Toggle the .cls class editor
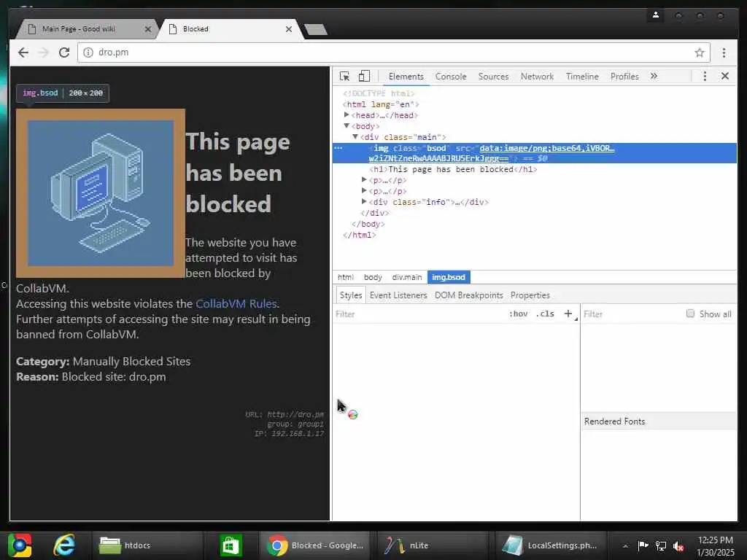 pyautogui.click(x=545, y=314)
